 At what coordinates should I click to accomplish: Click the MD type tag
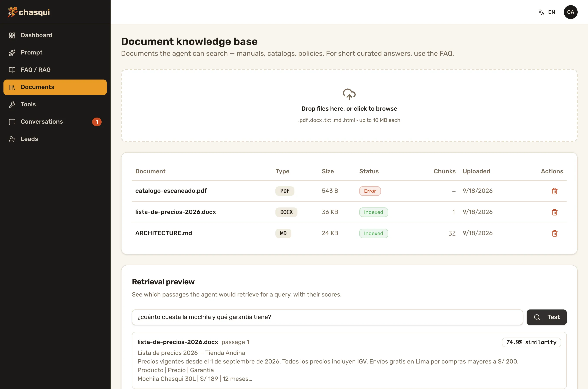click(x=283, y=233)
